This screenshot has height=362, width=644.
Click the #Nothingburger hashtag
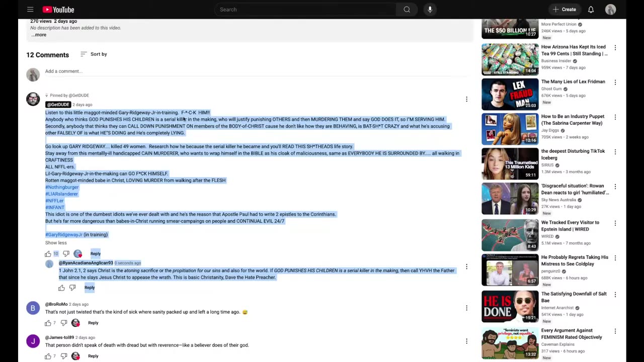point(62,187)
